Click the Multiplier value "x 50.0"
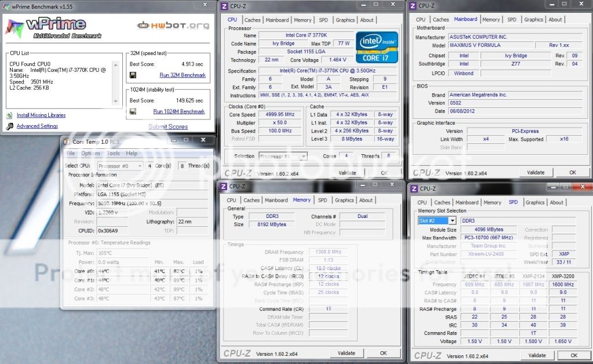Screen dimensions: 593x364 tap(280, 122)
